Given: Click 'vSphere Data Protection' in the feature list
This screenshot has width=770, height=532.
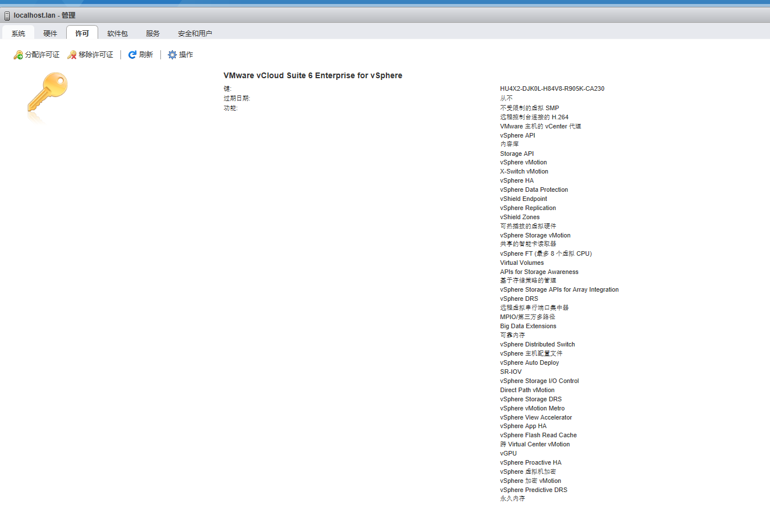Looking at the screenshot, I should pos(534,190).
